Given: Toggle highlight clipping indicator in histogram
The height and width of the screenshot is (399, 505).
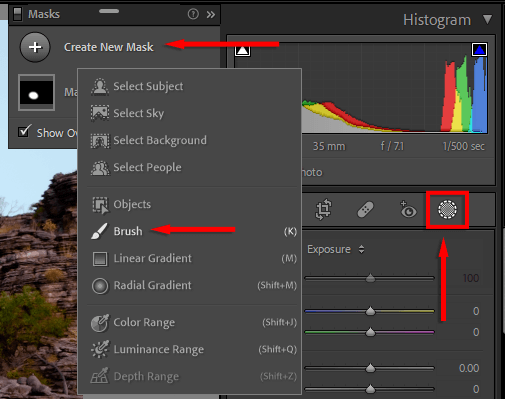Looking at the screenshot, I should pos(479,50).
